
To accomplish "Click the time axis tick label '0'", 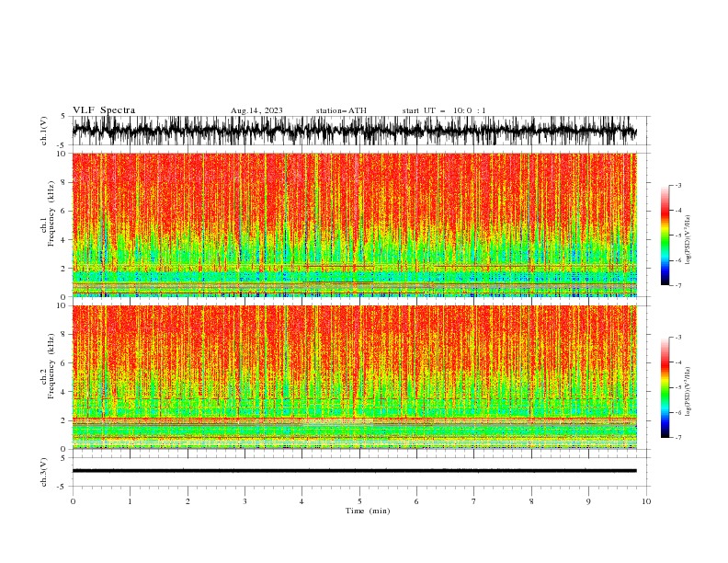I will tap(73, 501).
